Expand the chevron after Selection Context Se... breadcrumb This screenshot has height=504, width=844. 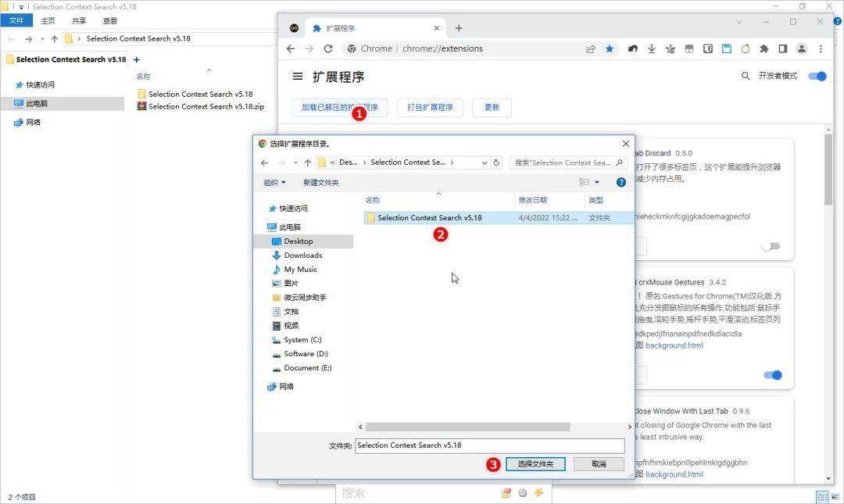pos(452,162)
